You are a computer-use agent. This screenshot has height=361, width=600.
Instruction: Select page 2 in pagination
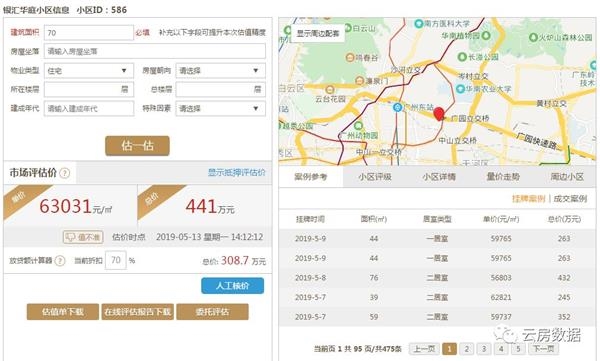coord(466,349)
